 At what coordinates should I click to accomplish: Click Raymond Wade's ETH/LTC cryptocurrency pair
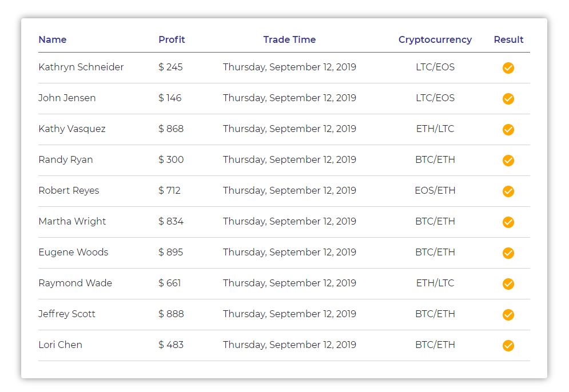435,283
